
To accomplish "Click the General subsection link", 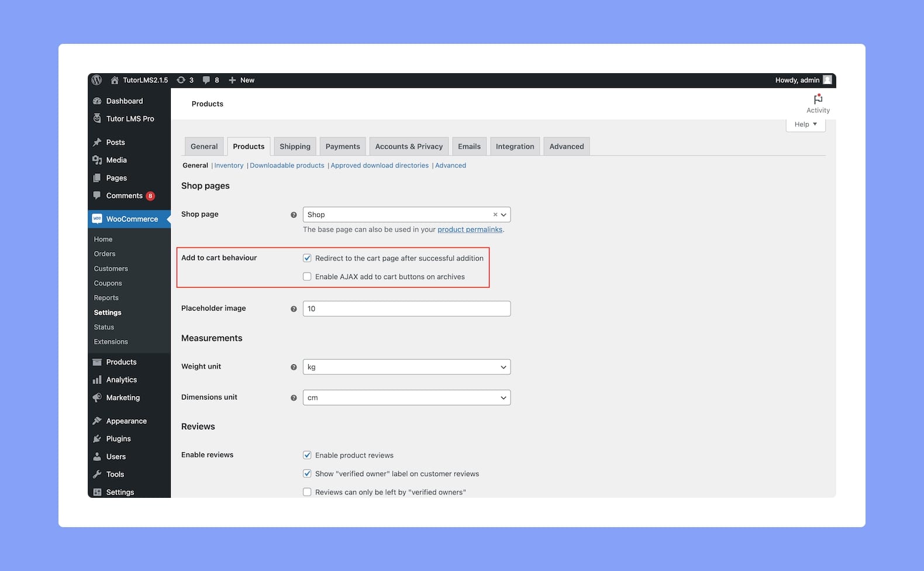I will coord(195,166).
